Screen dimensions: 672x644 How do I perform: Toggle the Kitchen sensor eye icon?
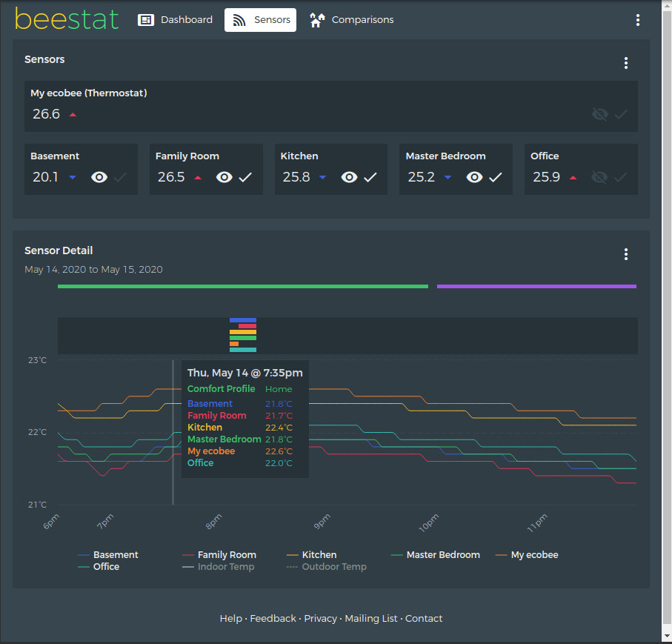click(x=348, y=177)
